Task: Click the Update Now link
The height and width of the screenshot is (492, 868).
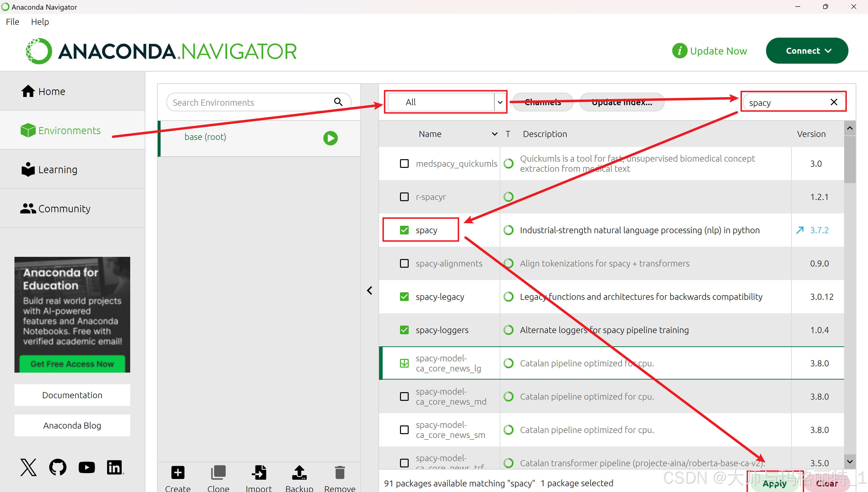Action: point(718,51)
